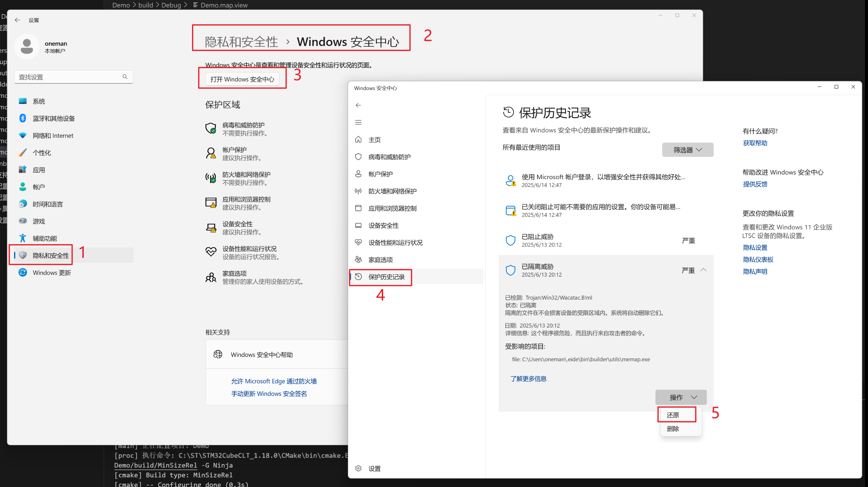The height and width of the screenshot is (487, 868).
Task: Open 病毒和威胁防护 shield in 保护区域
Action: point(211,128)
